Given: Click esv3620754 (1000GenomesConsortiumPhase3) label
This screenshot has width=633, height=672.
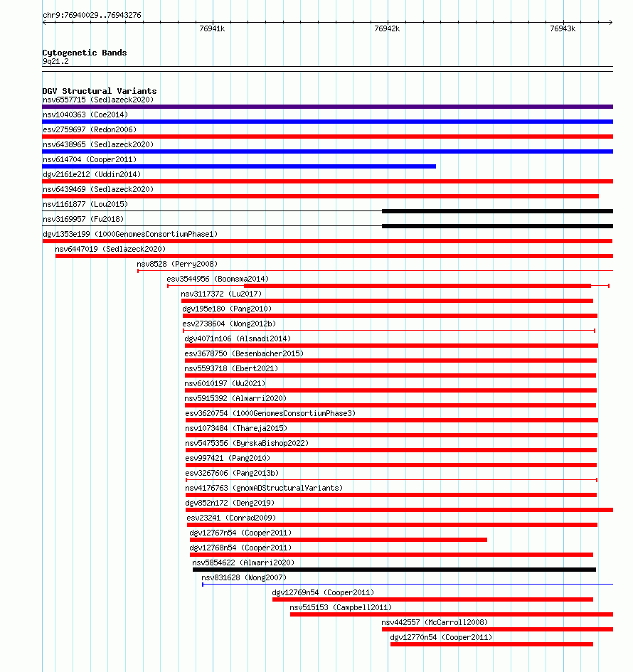Looking at the screenshot, I should coord(270,414).
